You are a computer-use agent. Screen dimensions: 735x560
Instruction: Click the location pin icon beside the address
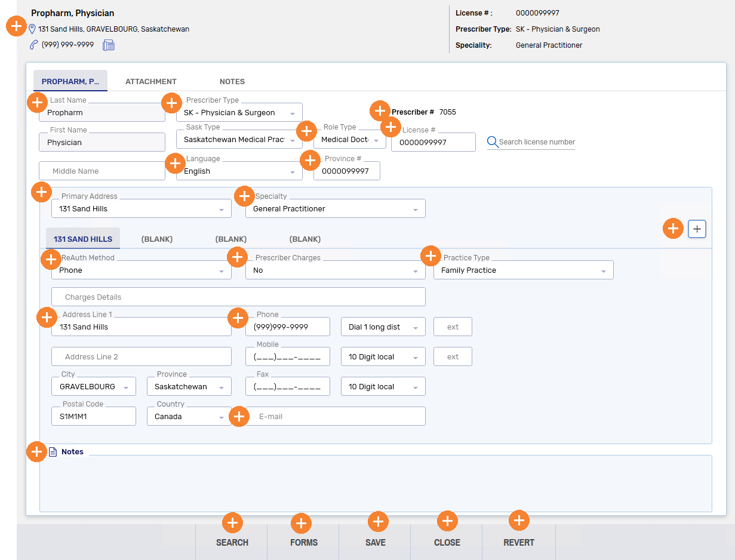[32, 29]
